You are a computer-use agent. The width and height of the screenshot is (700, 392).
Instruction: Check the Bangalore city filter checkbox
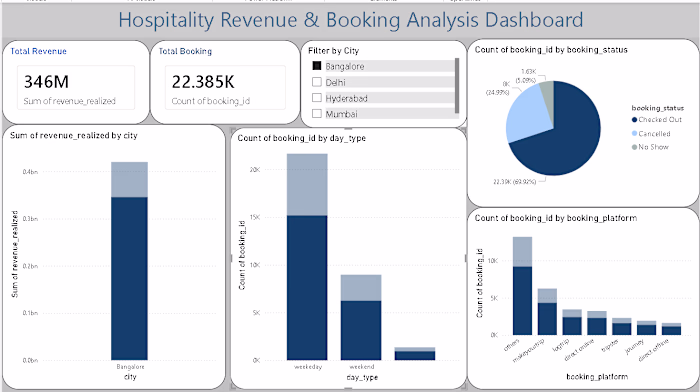pos(317,66)
